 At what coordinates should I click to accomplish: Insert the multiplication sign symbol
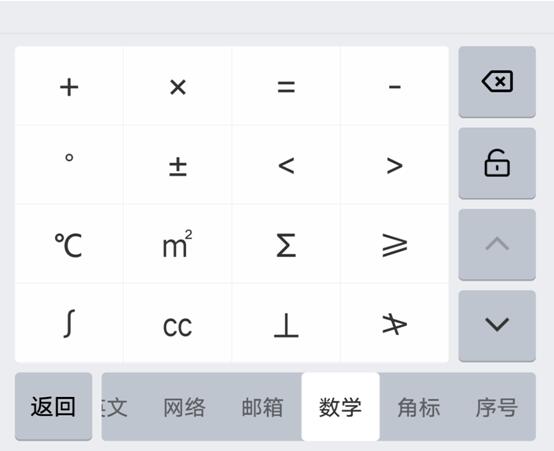(178, 86)
